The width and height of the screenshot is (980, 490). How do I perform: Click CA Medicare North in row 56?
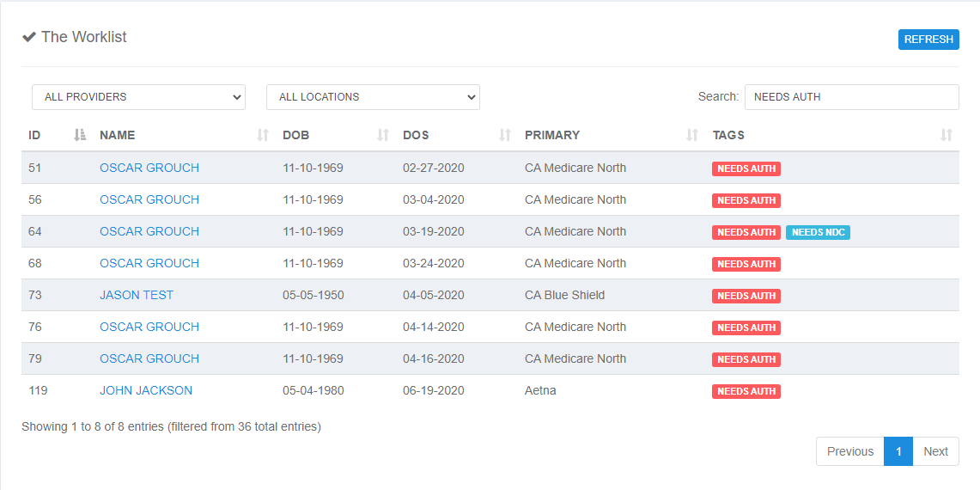click(575, 199)
